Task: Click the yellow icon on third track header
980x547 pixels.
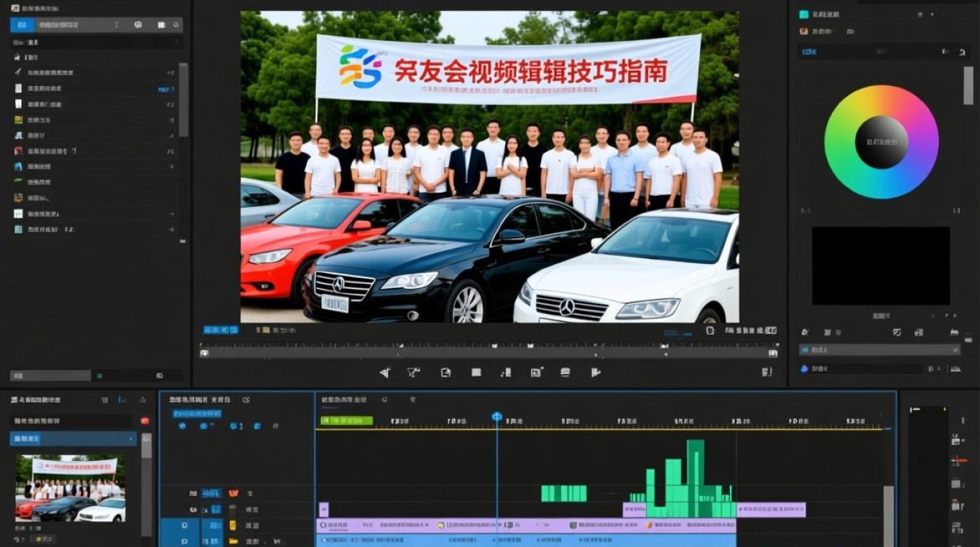Action: [x=233, y=525]
